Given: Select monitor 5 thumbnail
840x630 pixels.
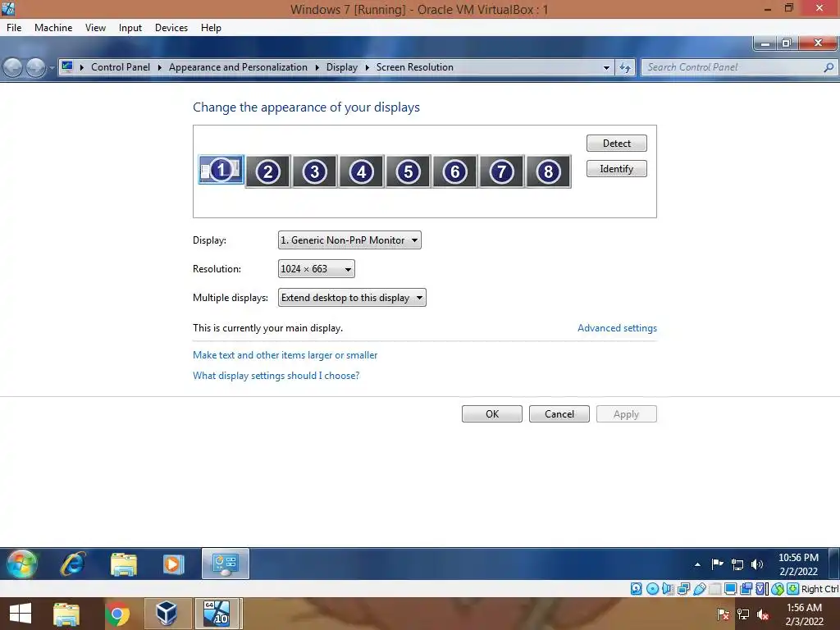Looking at the screenshot, I should click(408, 171).
